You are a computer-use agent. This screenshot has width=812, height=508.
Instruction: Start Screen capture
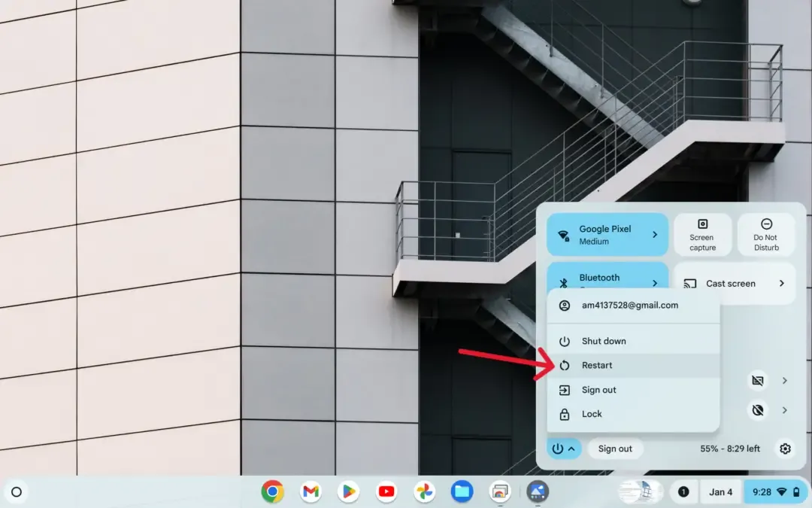point(702,234)
